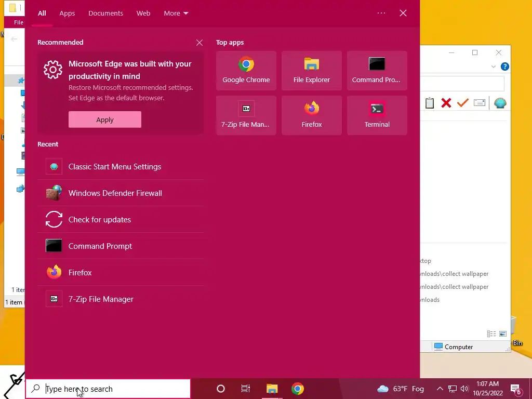
Task: Apply recommended Edge settings
Action: (x=105, y=119)
